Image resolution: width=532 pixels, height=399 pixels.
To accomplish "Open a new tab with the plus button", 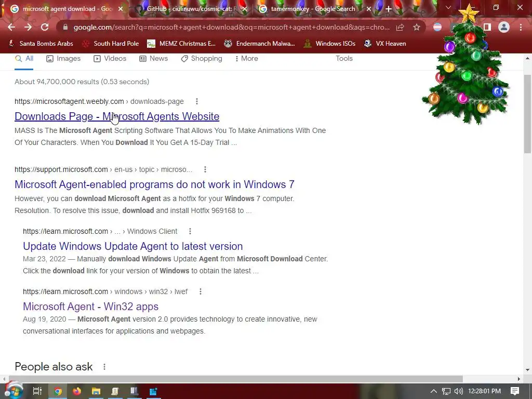I will click(x=389, y=9).
